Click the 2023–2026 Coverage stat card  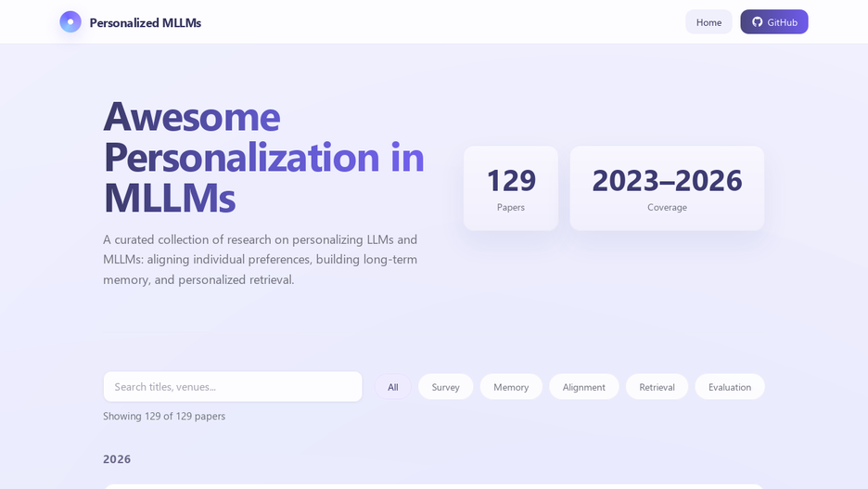pos(667,188)
